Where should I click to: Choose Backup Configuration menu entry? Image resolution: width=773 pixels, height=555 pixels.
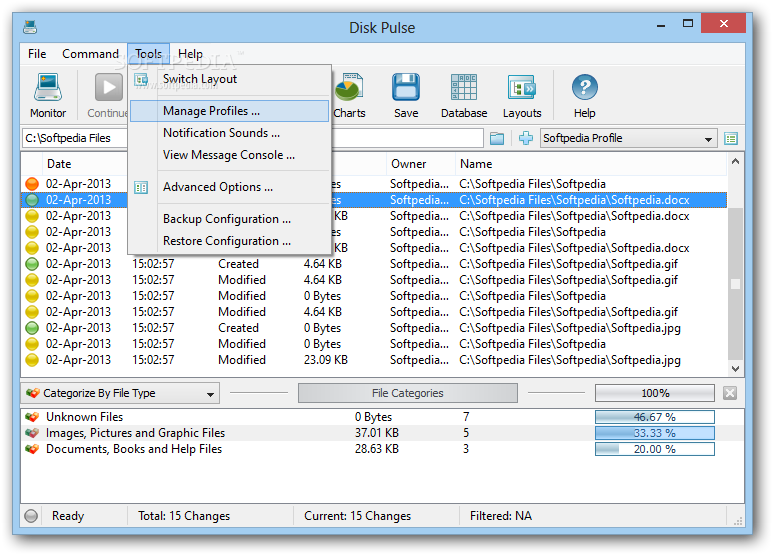[x=230, y=219]
